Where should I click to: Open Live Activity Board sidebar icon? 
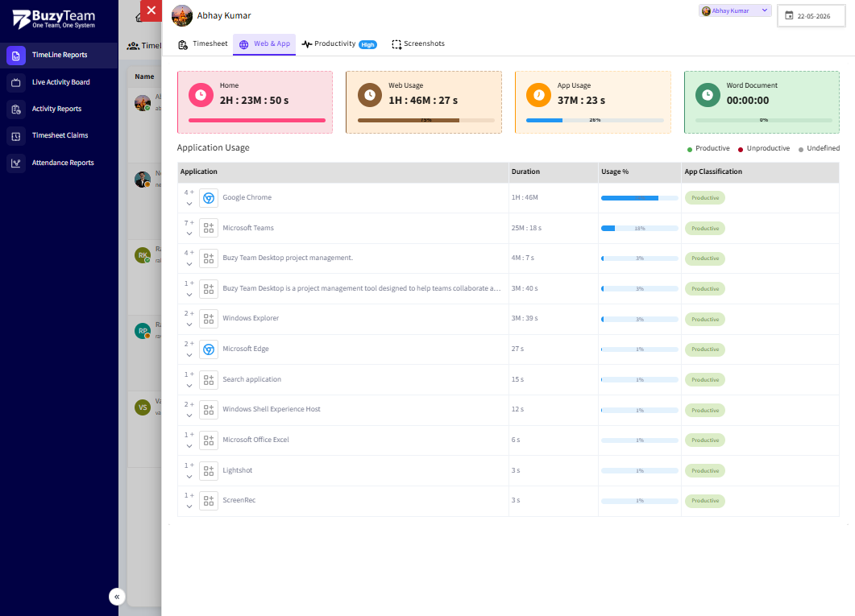[16, 82]
